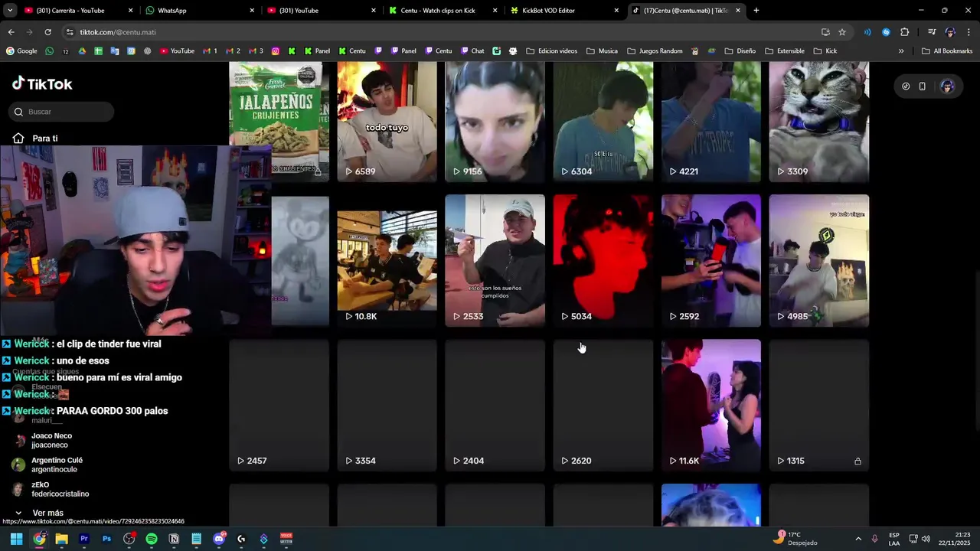Open the jalapeños crujientes video thumbnail
This screenshot has height=551, width=980.
coord(279,121)
